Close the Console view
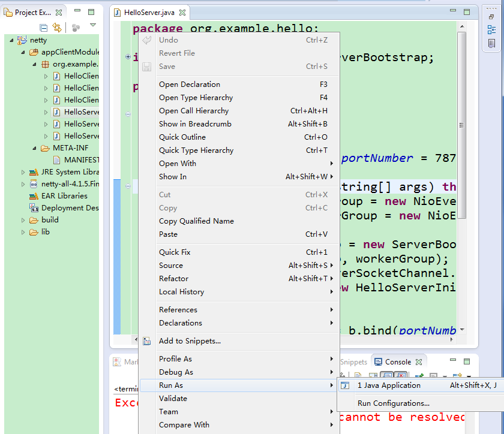The image size is (504, 434). pyautogui.click(x=419, y=362)
